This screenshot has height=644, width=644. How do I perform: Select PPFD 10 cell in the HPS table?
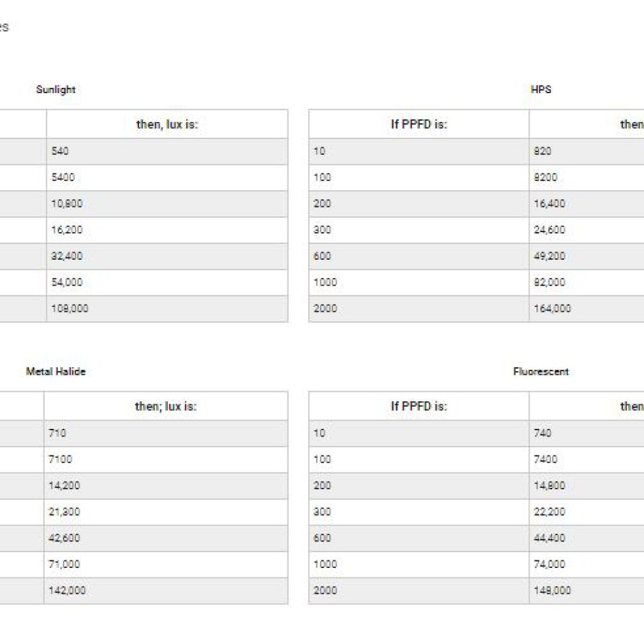(319, 151)
